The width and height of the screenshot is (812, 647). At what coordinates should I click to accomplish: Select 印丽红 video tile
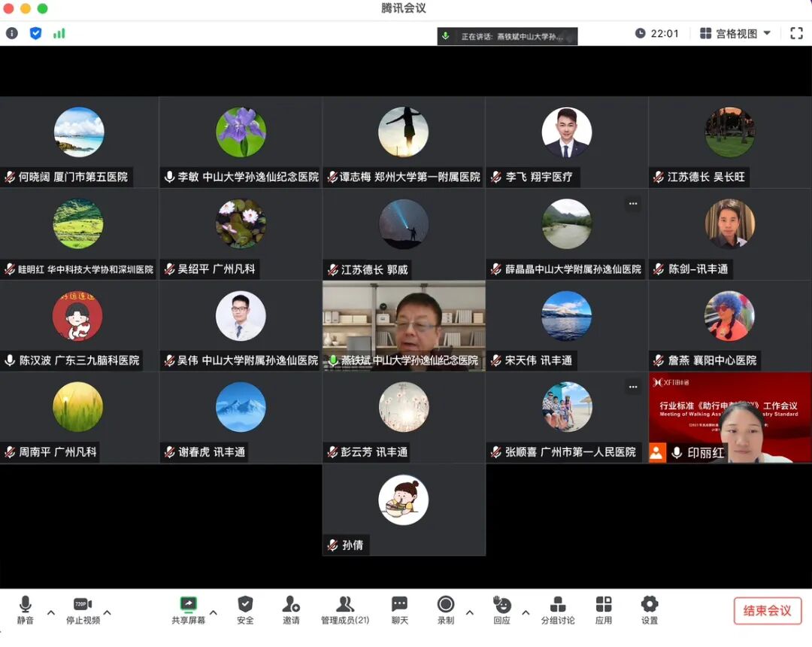click(730, 418)
